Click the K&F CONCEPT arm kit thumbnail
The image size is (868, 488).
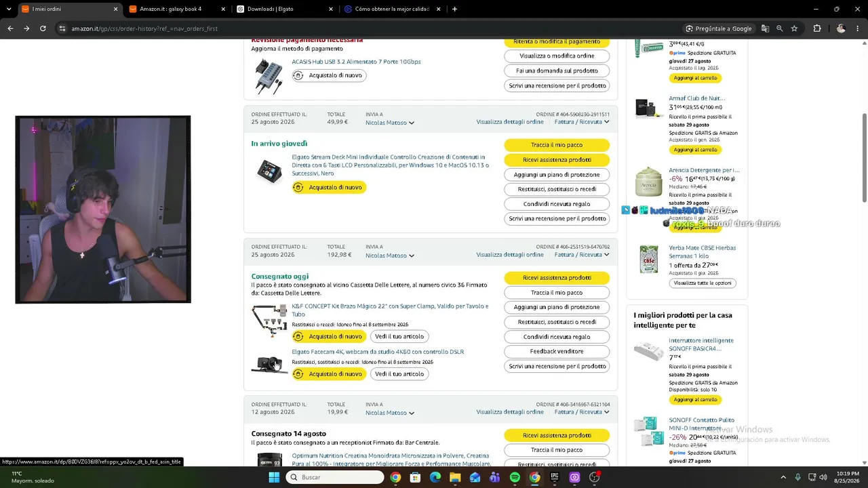click(270, 321)
